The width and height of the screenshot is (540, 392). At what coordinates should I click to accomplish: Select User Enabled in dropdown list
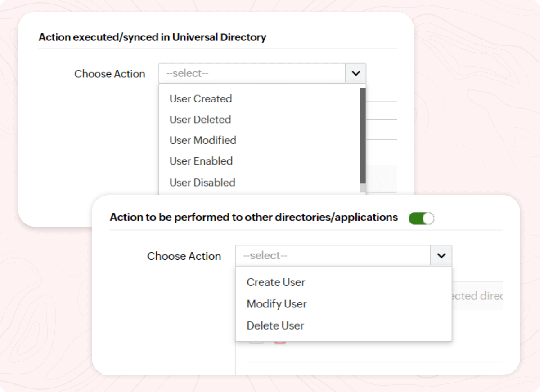click(201, 161)
